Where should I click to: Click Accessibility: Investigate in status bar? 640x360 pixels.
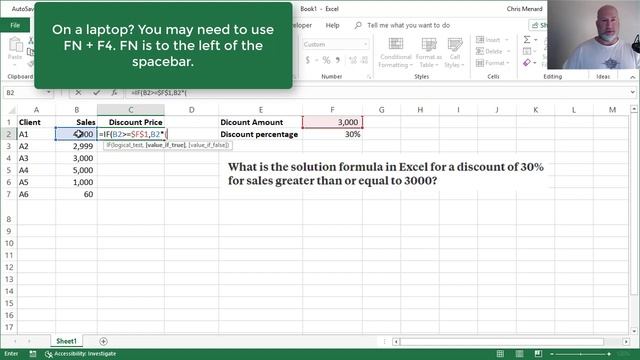click(x=80, y=354)
